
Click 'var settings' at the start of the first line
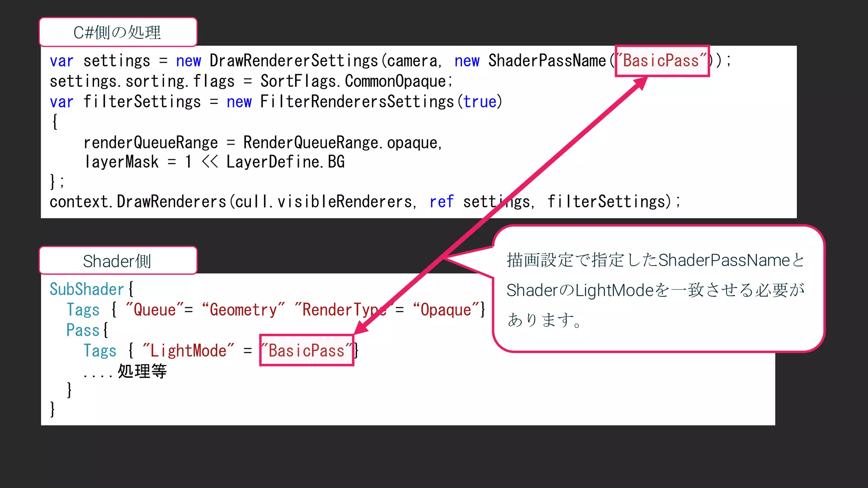100,61
